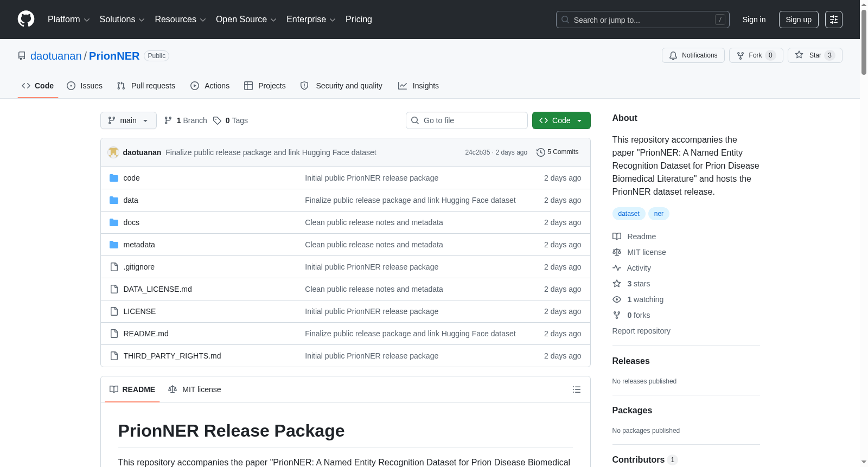Expand the Open Source menu
The width and height of the screenshot is (868, 467).
click(x=246, y=20)
